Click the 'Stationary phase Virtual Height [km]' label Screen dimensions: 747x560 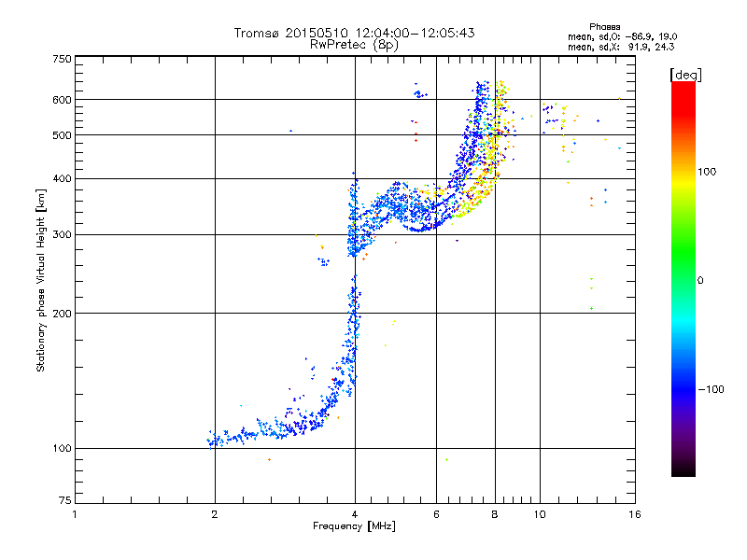[x=41, y=280]
